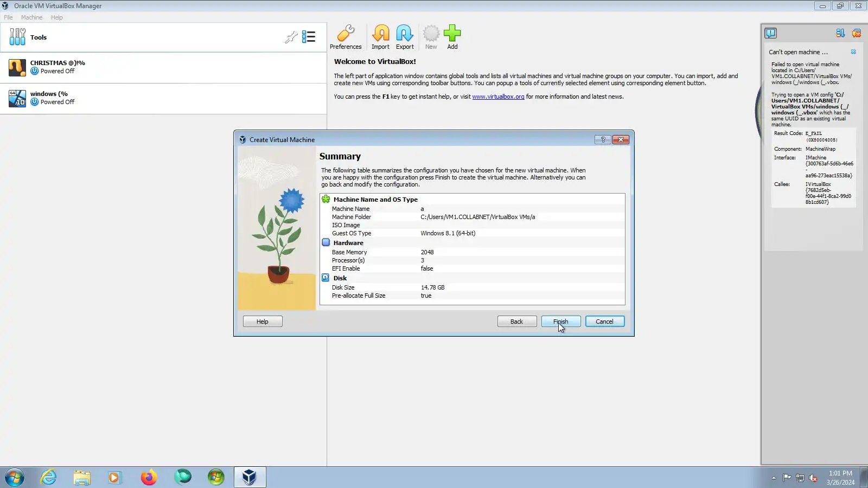Click the New machine toolbar icon
868x488 pixels.
[x=431, y=37]
